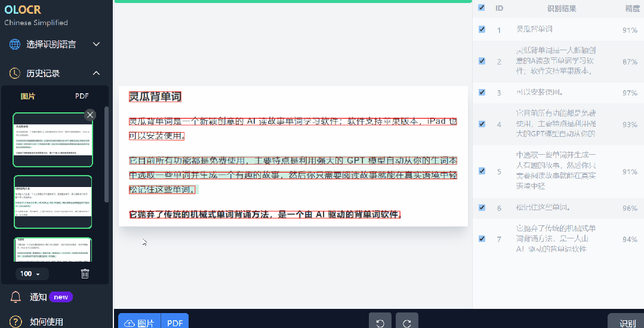This screenshot has width=644, height=328.
Task: Remove first thumbnail with X button
Action: (90, 115)
